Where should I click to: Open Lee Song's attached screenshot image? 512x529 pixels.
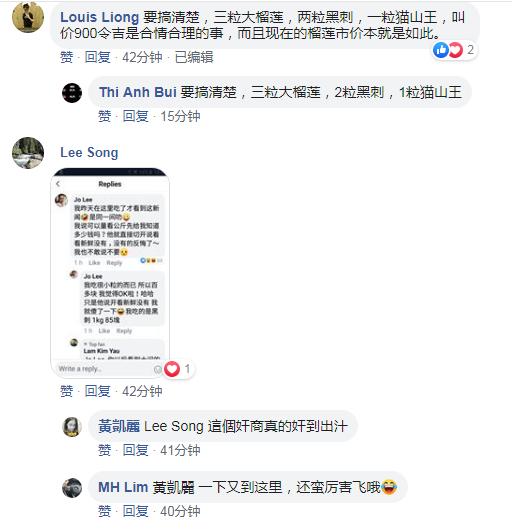(x=110, y=273)
